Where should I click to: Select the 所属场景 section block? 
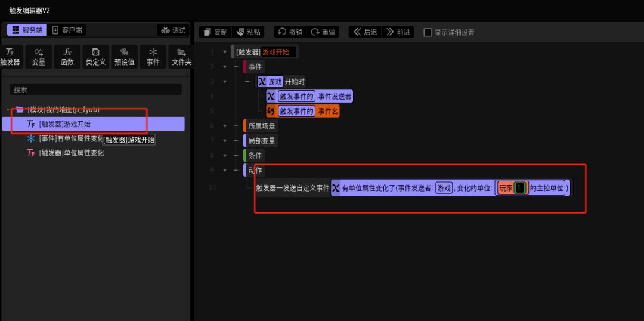(x=261, y=126)
